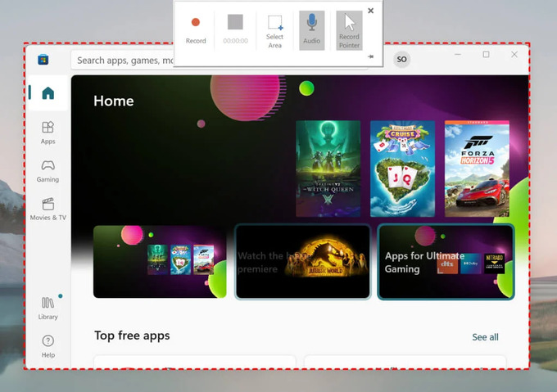
Task: Toggle Audio recording microphone
Action: pos(312,29)
